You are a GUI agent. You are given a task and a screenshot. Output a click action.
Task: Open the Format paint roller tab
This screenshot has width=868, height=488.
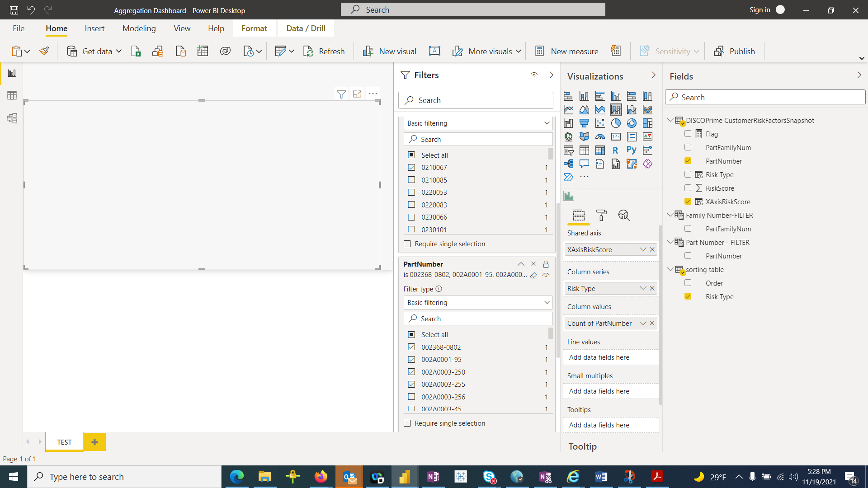tap(601, 216)
